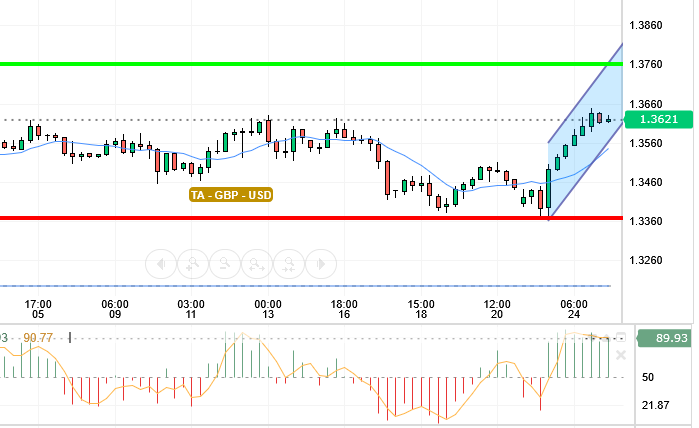
Task: Click the indicator level label 21.87
Action: pyautogui.click(x=655, y=405)
